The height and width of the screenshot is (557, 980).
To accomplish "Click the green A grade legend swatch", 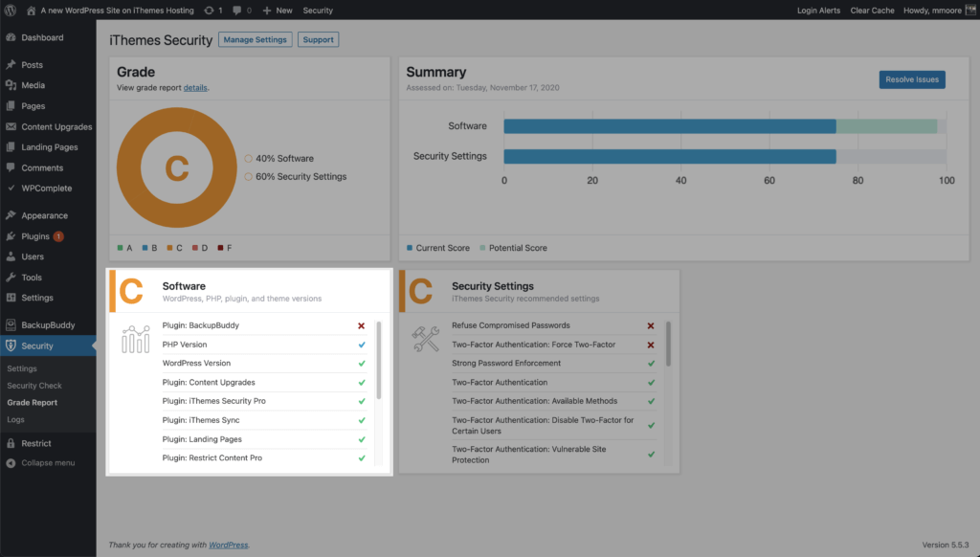I will 120,248.
